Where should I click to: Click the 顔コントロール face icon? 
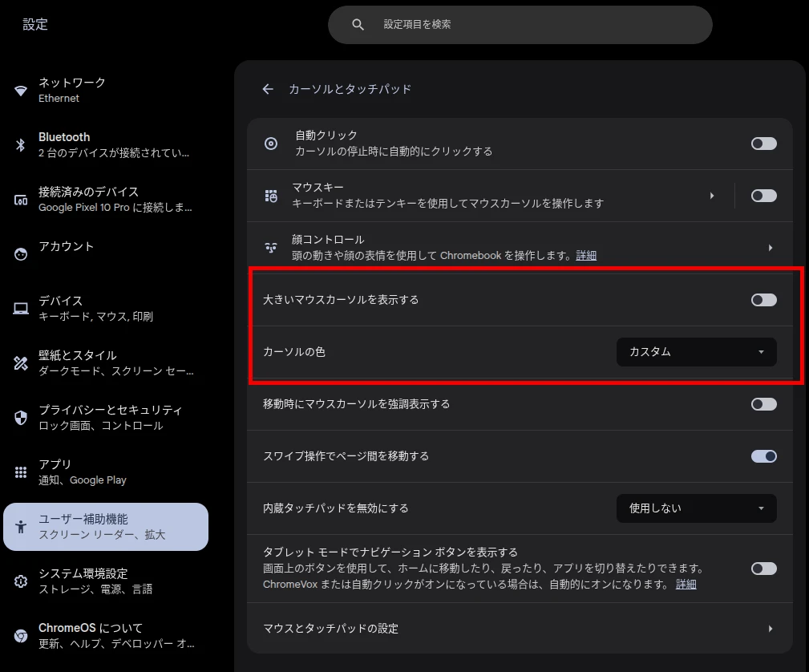click(270, 246)
